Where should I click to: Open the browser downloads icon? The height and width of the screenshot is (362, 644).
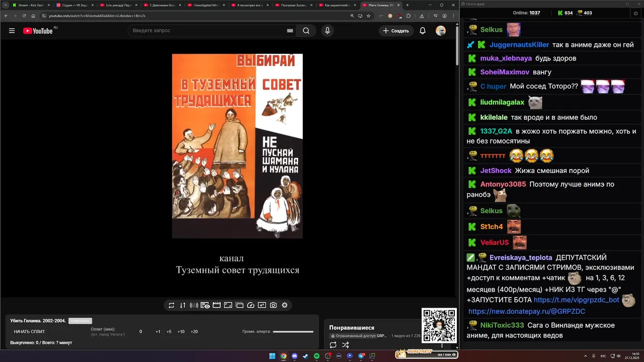422,16
